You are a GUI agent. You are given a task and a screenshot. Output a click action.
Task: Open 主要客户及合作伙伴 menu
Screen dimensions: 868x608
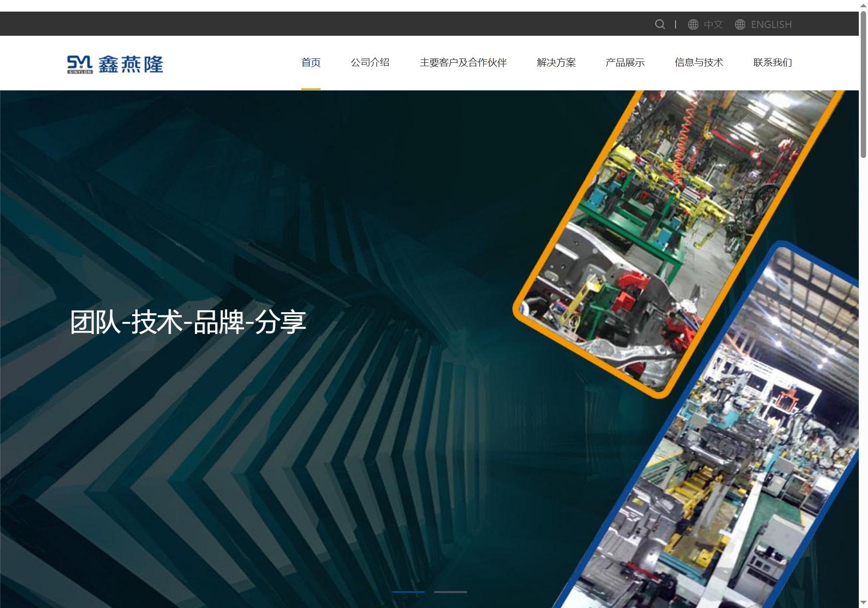(x=463, y=62)
